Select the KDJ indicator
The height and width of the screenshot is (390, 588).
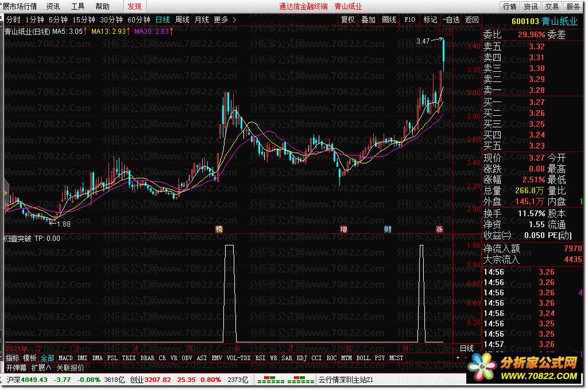(302, 358)
